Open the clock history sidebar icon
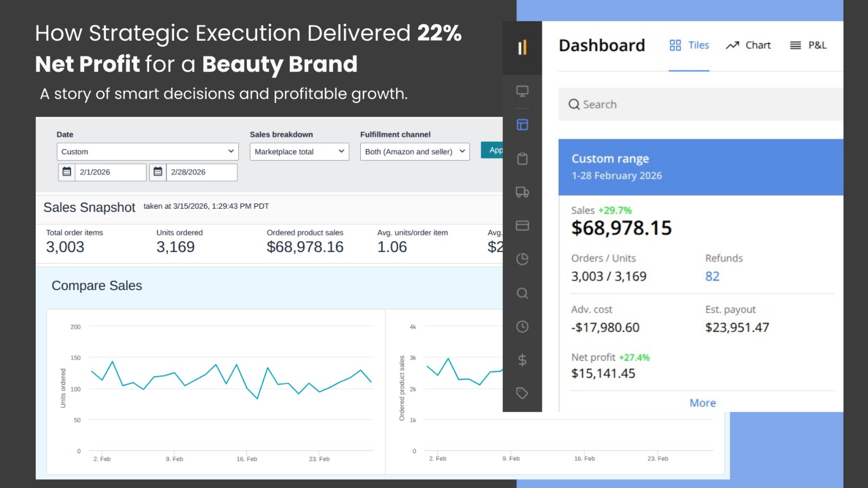Image resolution: width=868 pixels, height=488 pixels. pos(522,326)
